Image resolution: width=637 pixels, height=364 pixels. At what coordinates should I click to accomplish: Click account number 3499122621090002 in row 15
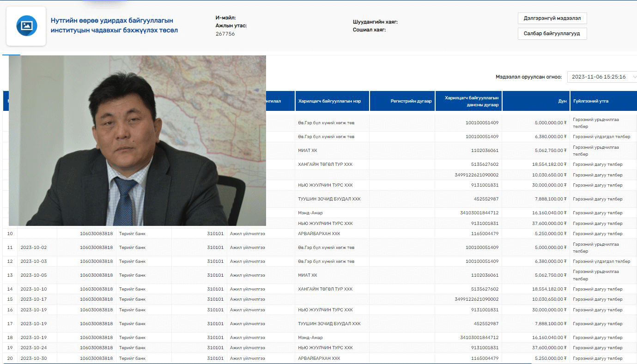pyautogui.click(x=476, y=299)
